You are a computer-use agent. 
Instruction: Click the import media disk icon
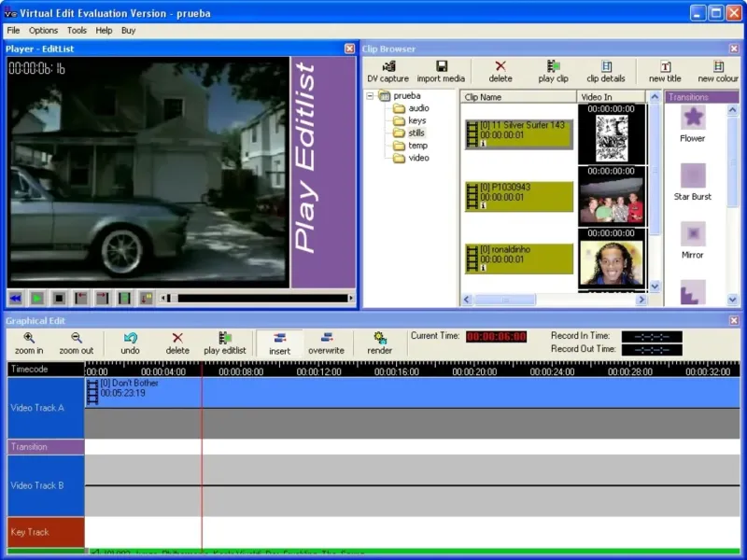coord(441,66)
